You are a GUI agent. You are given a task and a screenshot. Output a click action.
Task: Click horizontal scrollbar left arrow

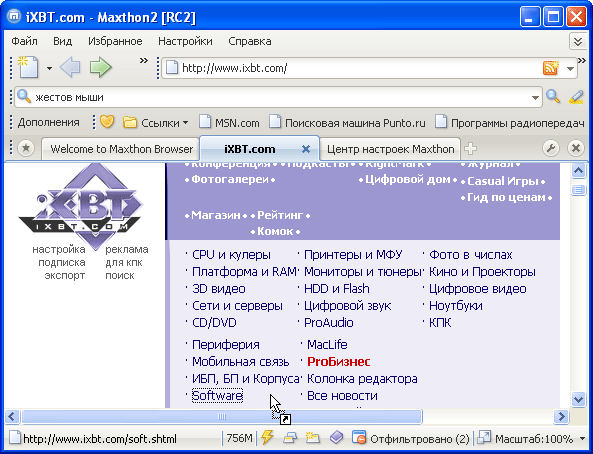click(x=12, y=417)
